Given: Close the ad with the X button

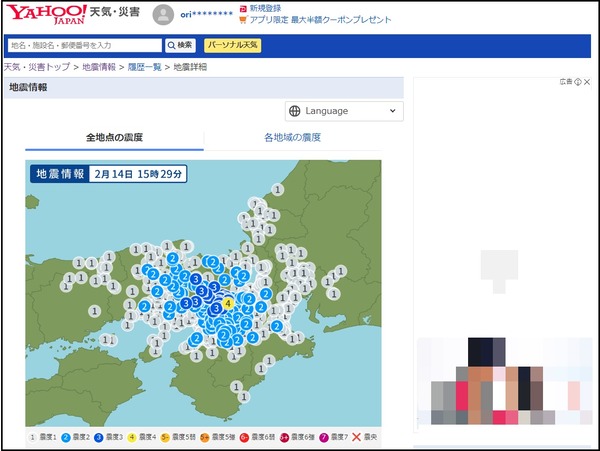Looking at the screenshot, I should (587, 81).
